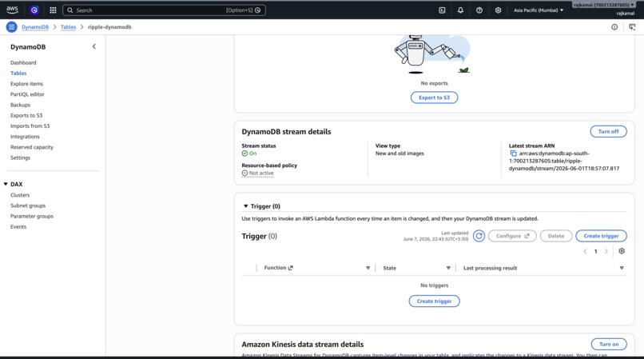Go to the previous triggers page
The height and width of the screenshot is (359, 644).
pyautogui.click(x=585, y=251)
